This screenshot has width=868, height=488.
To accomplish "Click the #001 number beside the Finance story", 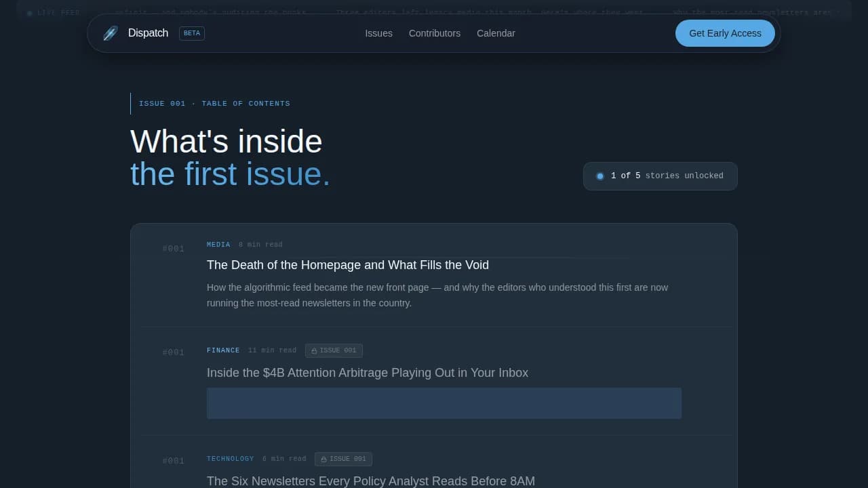I will (174, 352).
